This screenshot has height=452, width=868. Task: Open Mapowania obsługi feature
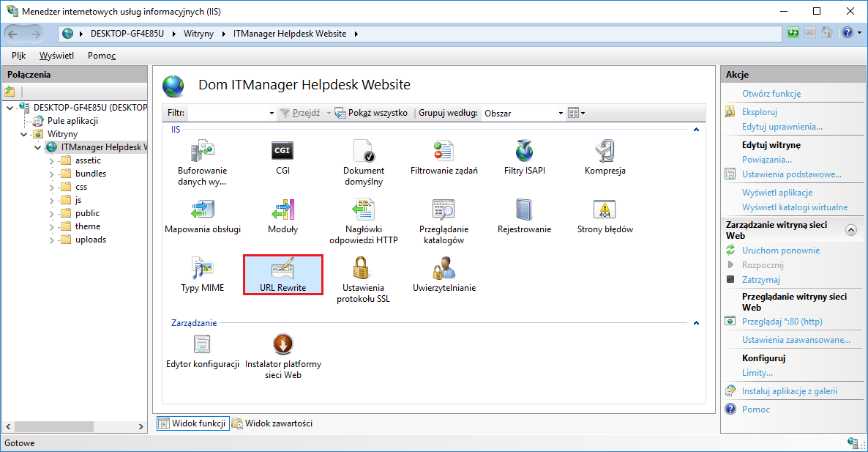203,210
